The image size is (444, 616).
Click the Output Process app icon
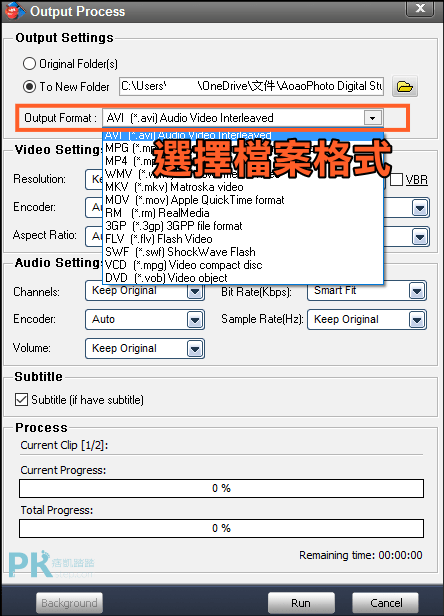[15, 11]
